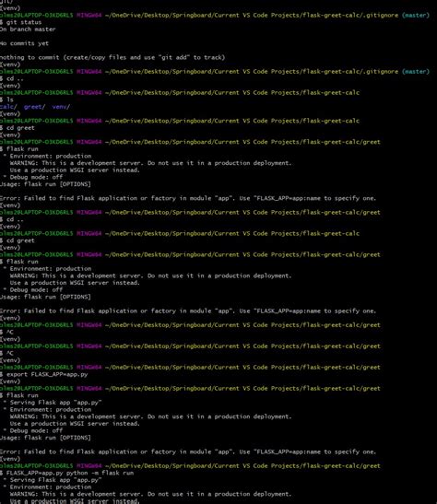Click the "On branch master" output line
Image resolution: width=437 pixels, height=504 pixels.
28,29
